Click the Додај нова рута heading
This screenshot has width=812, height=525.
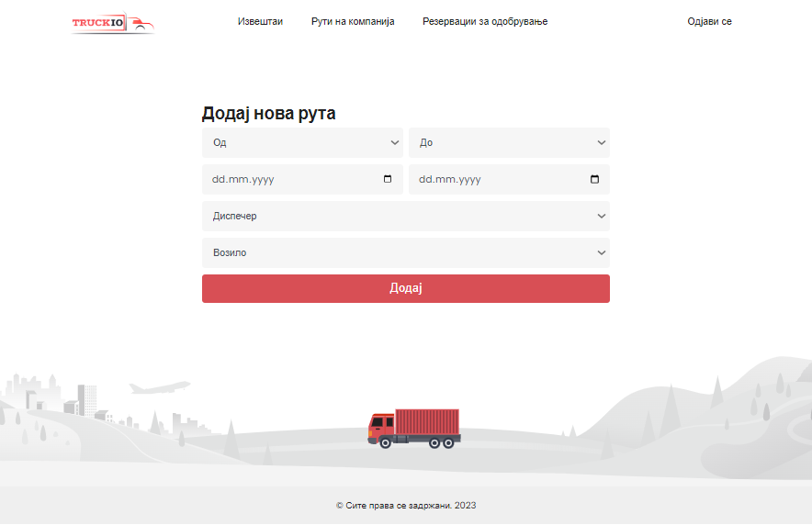pyautogui.click(x=269, y=114)
